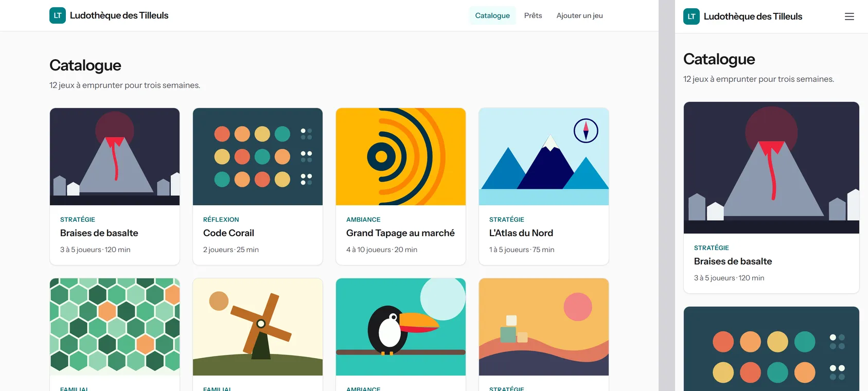Click the L'Atlas du Nord title

click(x=521, y=233)
